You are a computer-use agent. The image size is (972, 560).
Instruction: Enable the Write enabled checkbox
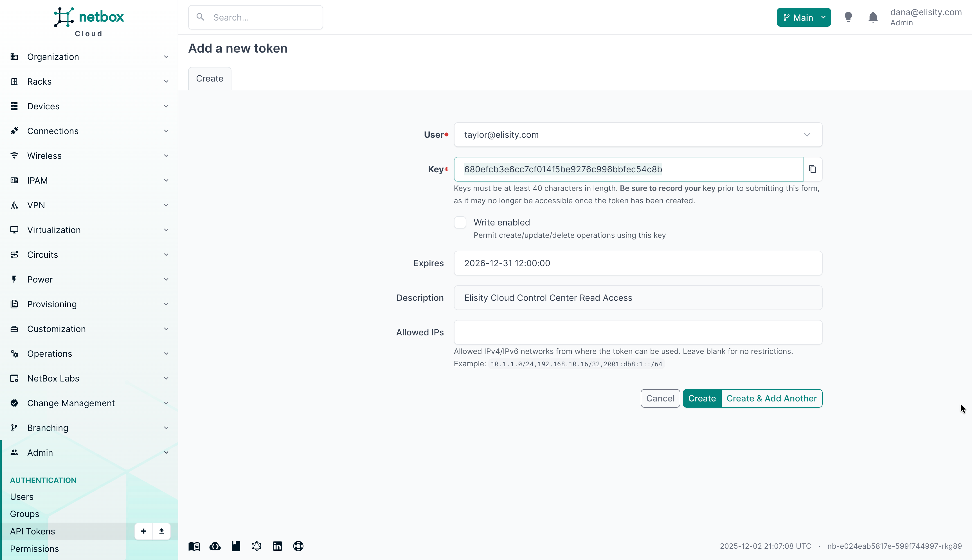coord(460,222)
